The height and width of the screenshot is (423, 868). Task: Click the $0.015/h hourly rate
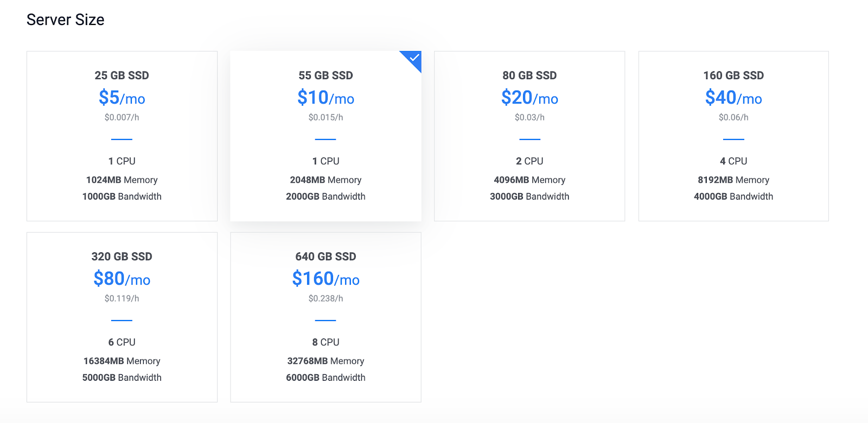(x=325, y=117)
